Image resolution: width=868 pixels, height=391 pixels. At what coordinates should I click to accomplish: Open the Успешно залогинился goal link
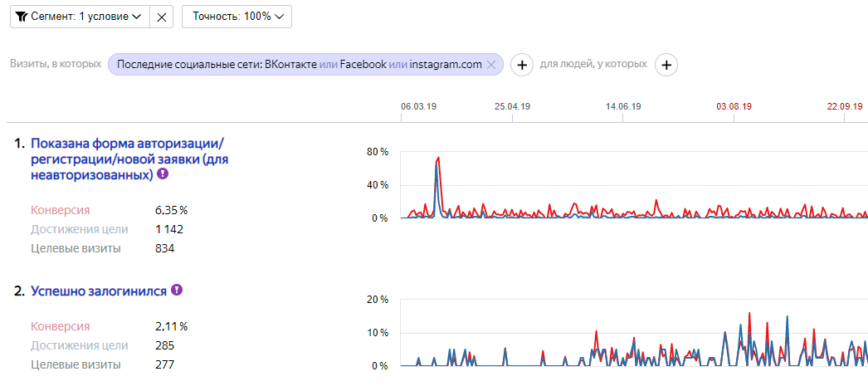pyautogui.click(x=100, y=291)
